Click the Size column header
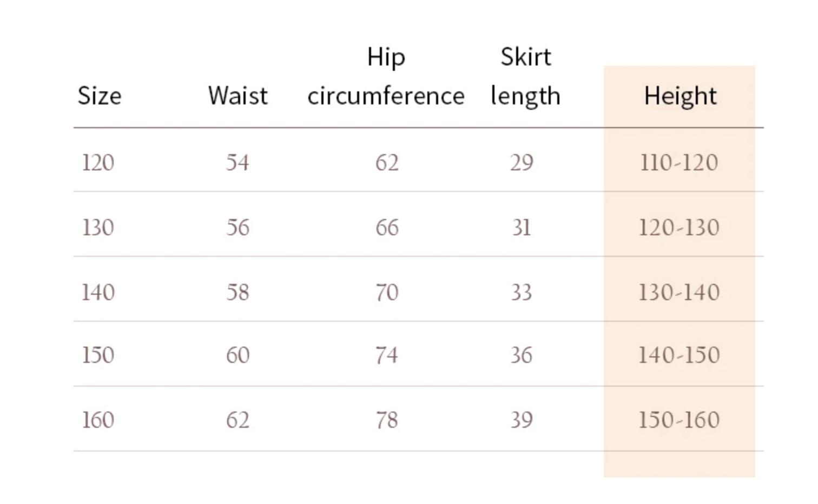Viewport: 818px width, 504px height. point(100,96)
